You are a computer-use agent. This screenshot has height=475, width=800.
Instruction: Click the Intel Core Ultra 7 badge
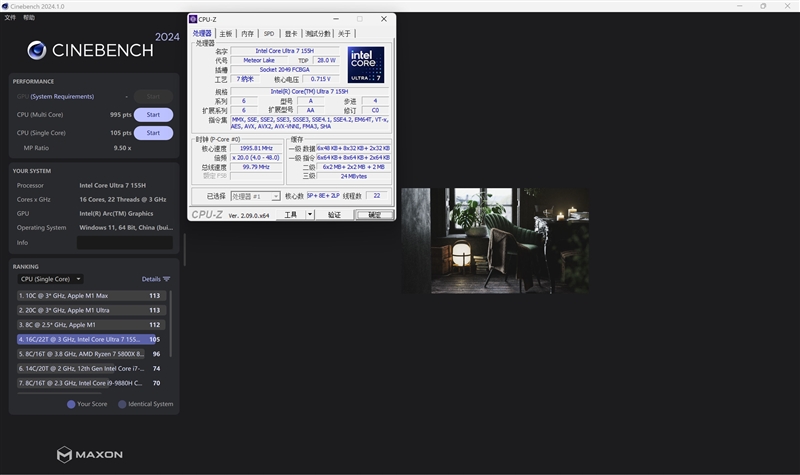coord(365,64)
